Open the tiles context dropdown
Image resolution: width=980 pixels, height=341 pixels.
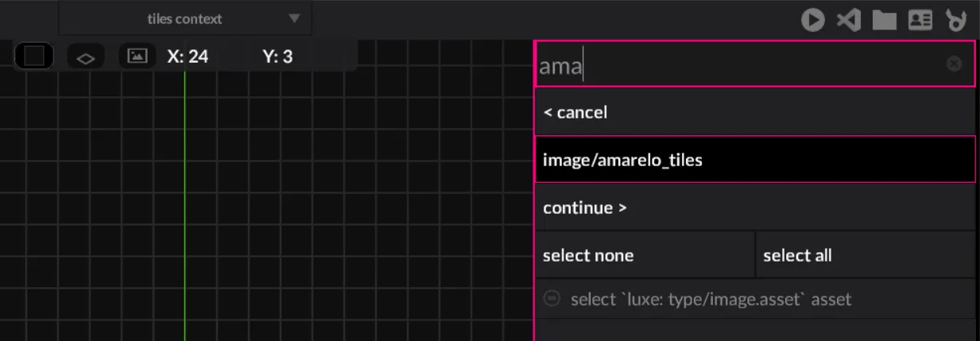(184, 18)
